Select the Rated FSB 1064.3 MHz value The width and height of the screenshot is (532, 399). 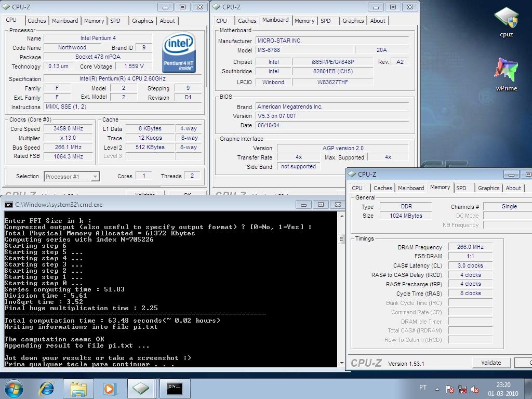click(68, 156)
